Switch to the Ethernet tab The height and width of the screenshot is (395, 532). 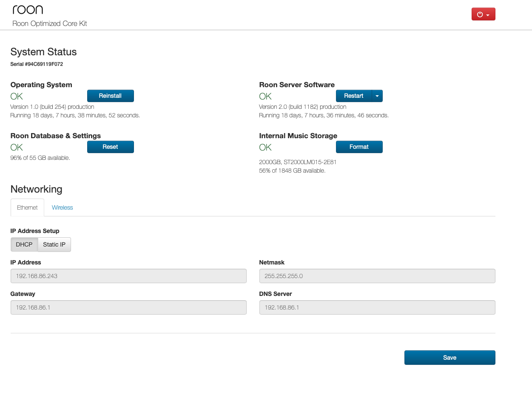click(x=27, y=207)
